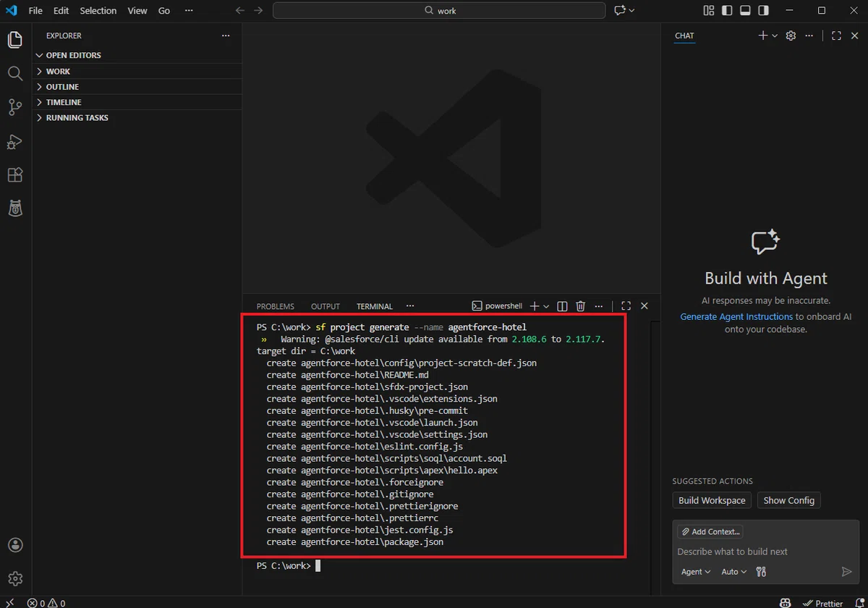Open the Go menu
Screen dimensions: 868x608
pyautogui.click(x=164, y=10)
